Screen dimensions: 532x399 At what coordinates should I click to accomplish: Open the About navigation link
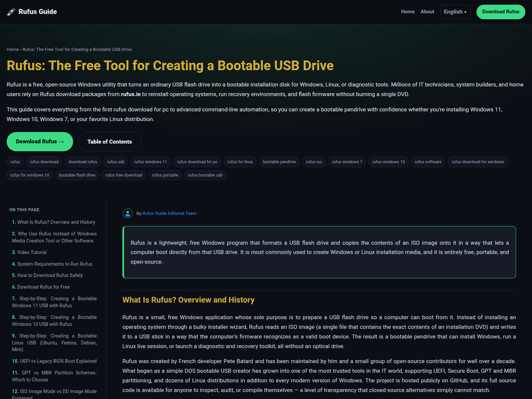427,12
